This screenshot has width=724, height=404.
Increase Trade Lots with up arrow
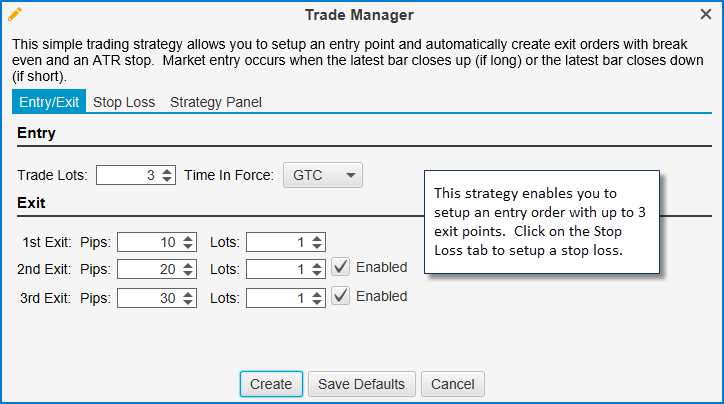tap(167, 171)
